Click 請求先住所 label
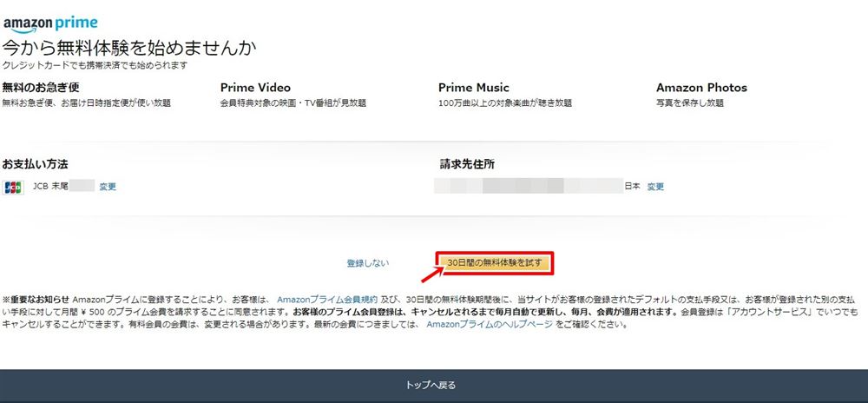Viewport: 868px width, 403px height. [x=467, y=164]
